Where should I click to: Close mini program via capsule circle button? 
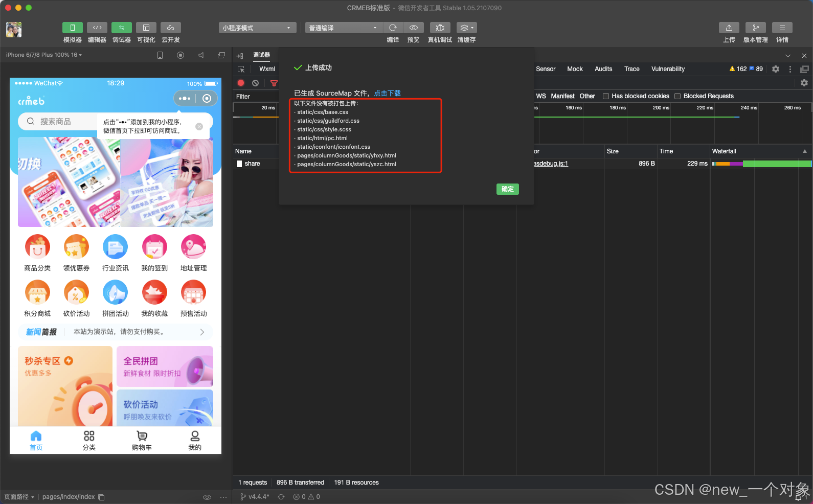(x=207, y=98)
